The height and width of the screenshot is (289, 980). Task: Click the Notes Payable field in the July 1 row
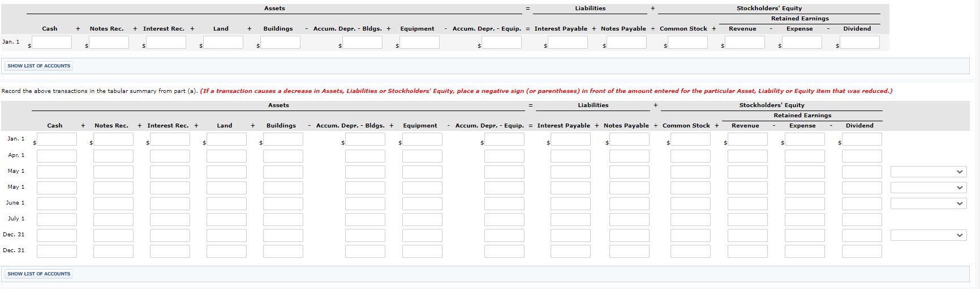tap(629, 219)
